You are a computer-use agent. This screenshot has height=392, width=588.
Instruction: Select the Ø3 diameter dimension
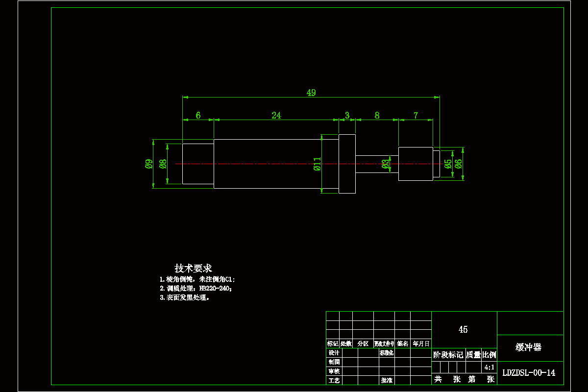click(x=386, y=164)
